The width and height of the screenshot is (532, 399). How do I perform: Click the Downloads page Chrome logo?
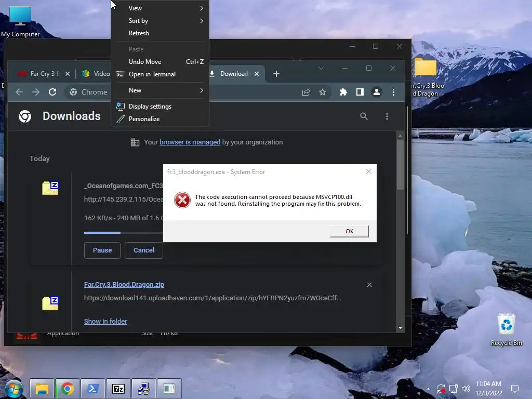pos(25,116)
